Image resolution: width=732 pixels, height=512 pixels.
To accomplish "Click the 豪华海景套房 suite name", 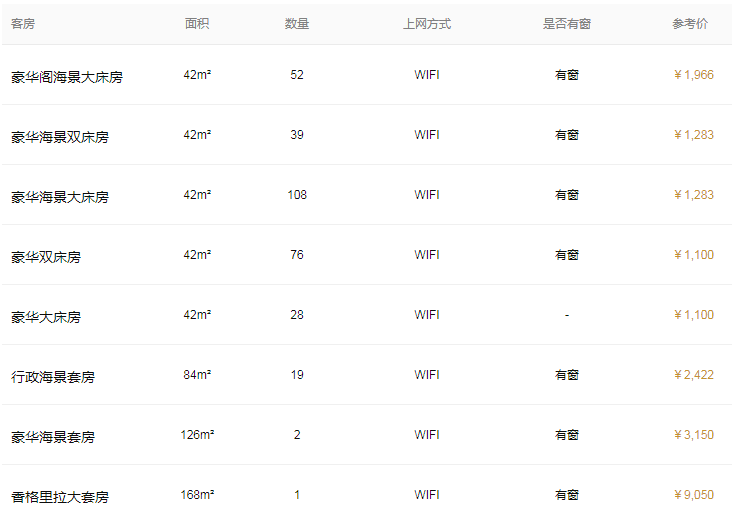I will [x=53, y=437].
